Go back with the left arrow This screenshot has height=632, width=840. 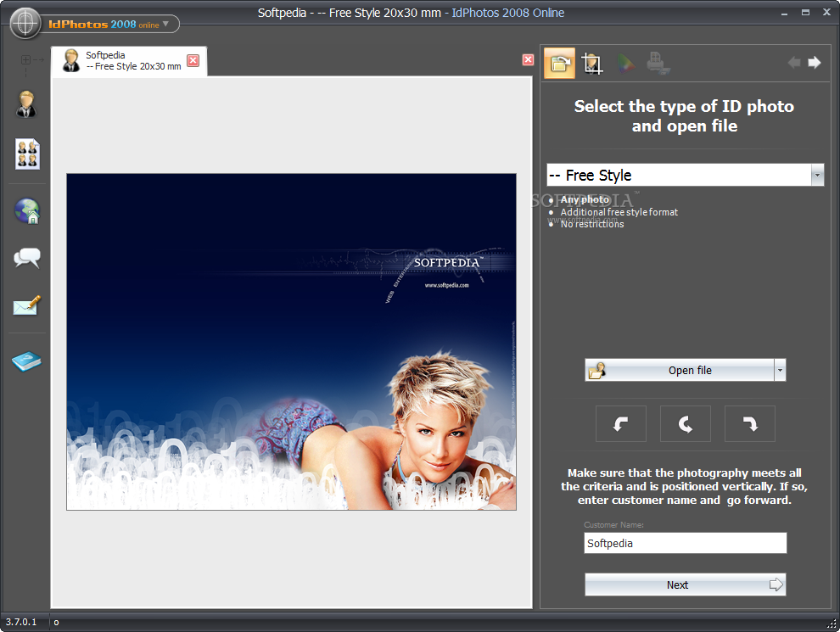click(x=794, y=63)
